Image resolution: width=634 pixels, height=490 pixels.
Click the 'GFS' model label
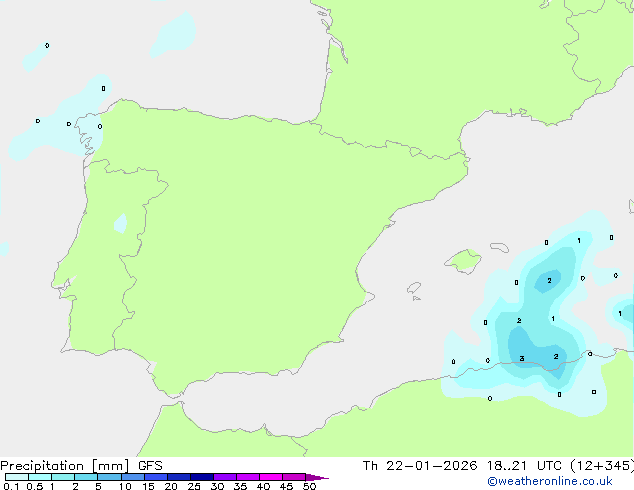[x=150, y=466]
